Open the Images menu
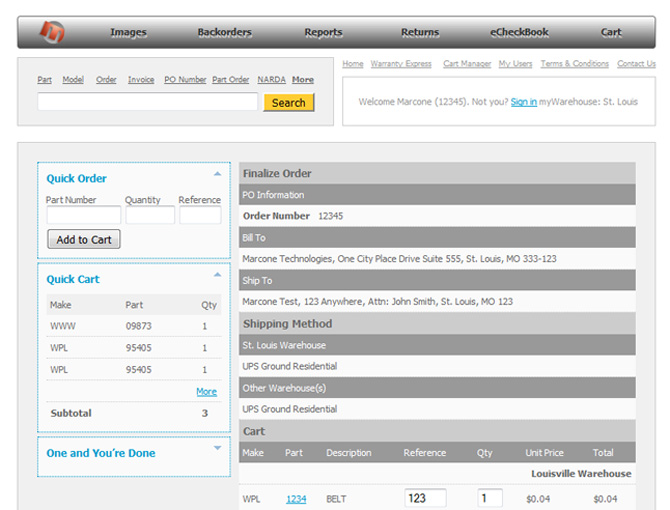This screenshot has width=670, height=510. 128,32
